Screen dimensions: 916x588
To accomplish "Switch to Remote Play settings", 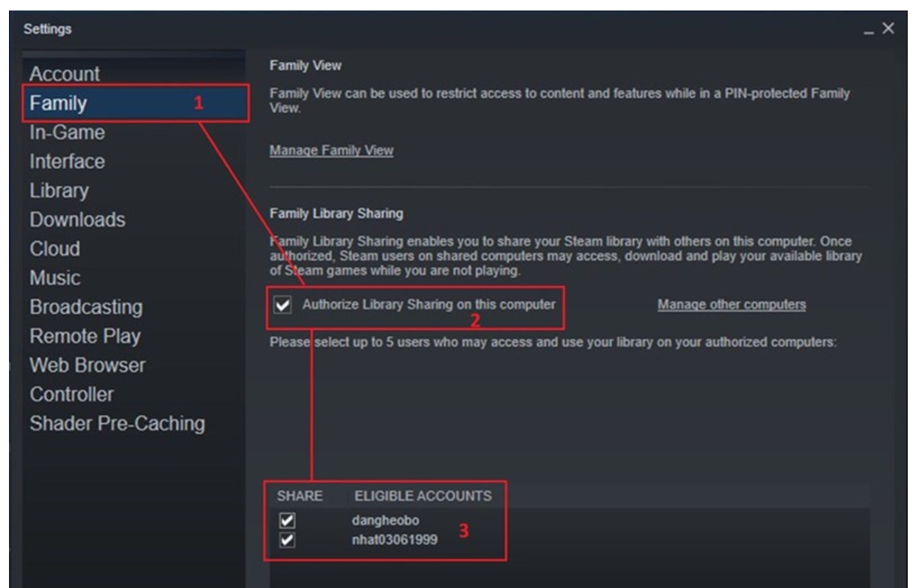I will click(x=85, y=336).
